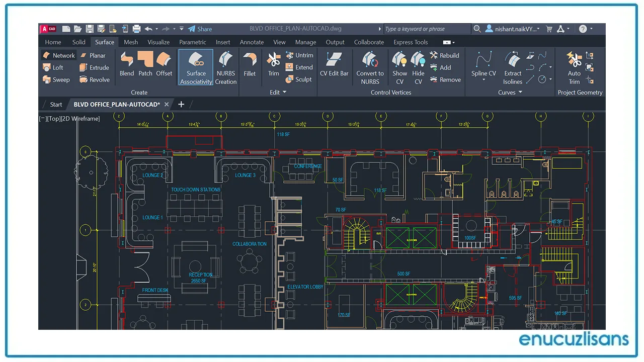This screenshot has width=644, height=362.
Task: Open the Manage ribbon tab
Action: point(305,42)
